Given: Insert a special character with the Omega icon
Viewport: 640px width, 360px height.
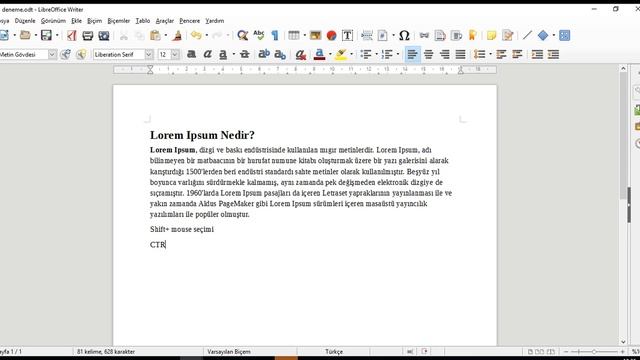Looking at the screenshot, I should click(x=404, y=36).
